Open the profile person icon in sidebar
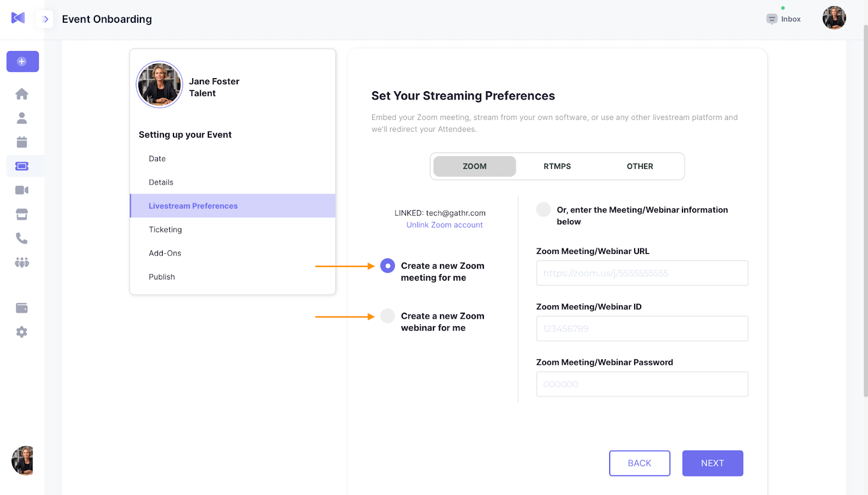The width and height of the screenshot is (868, 495). pyautogui.click(x=22, y=118)
